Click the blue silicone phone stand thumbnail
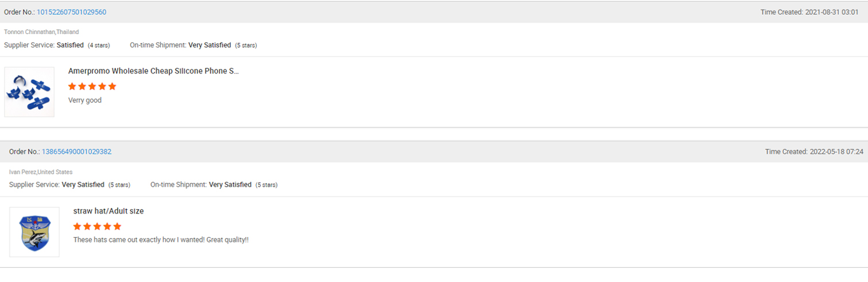Viewport: 868px width, 282px height. (29, 92)
